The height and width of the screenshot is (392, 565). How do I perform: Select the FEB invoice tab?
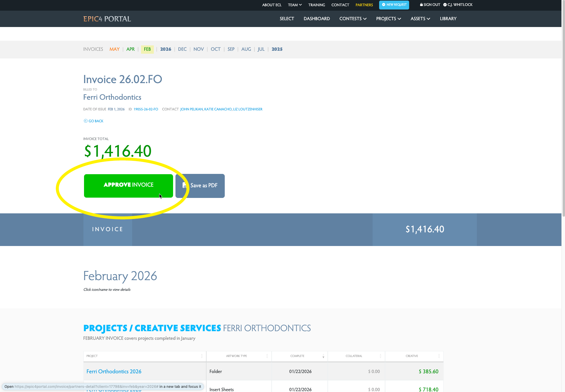(x=147, y=49)
